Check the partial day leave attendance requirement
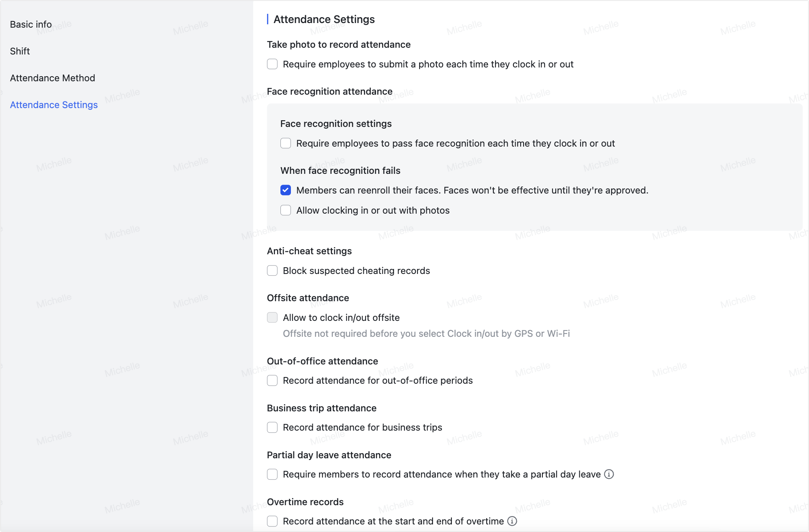809x532 pixels. [x=272, y=474]
